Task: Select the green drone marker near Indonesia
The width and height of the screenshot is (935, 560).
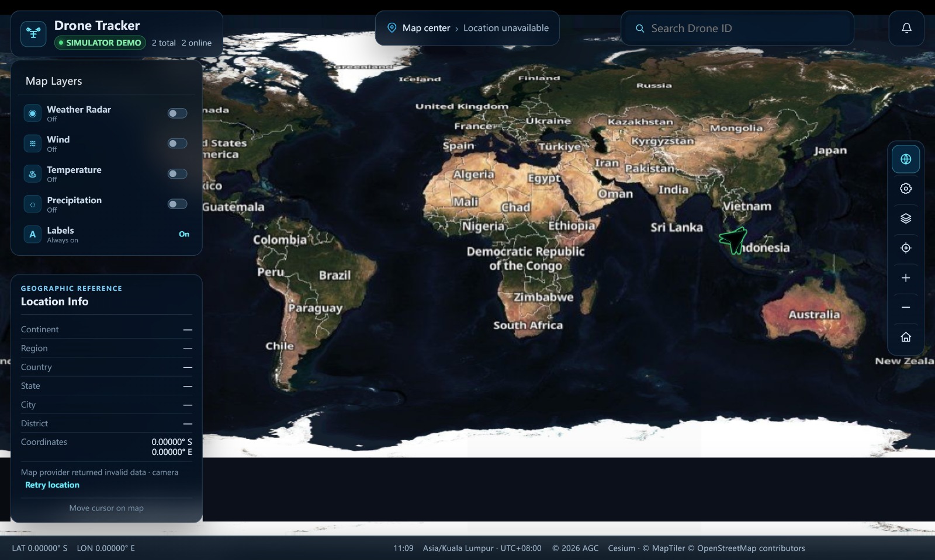Action: 733,240
